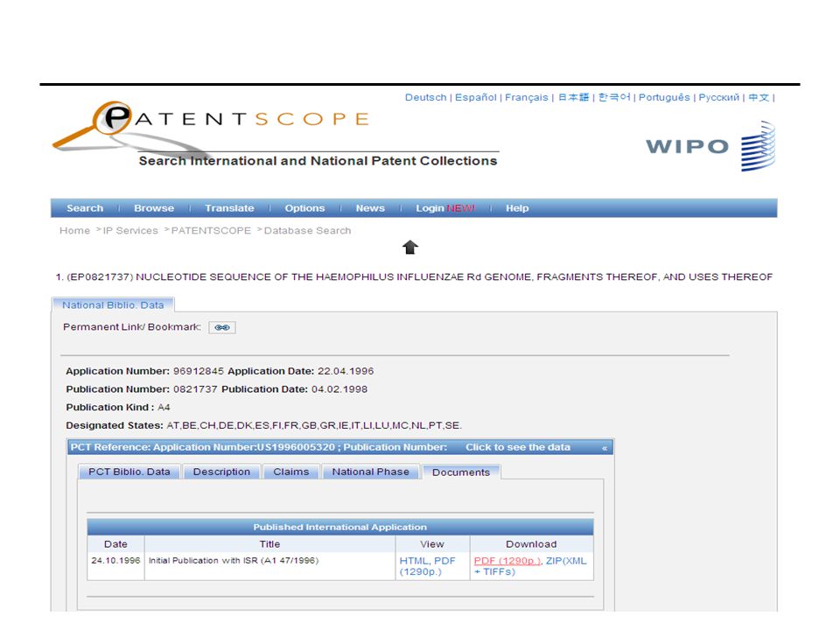Open the Search menu
This screenshot has height=630, width=840.
pos(85,208)
